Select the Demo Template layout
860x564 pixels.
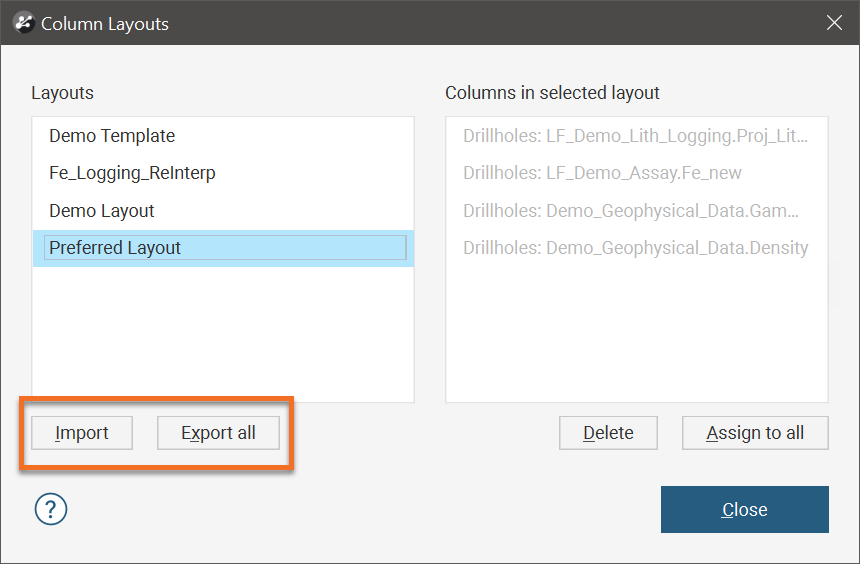click(x=112, y=136)
